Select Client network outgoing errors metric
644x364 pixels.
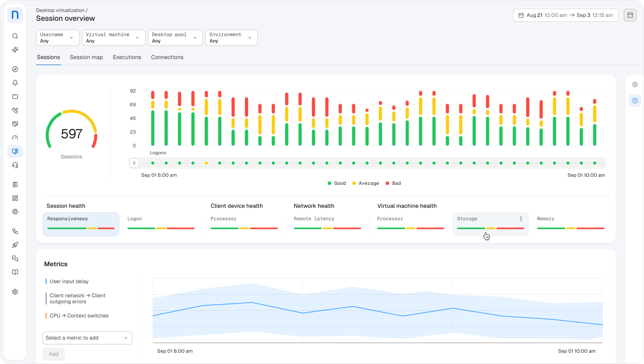78,299
